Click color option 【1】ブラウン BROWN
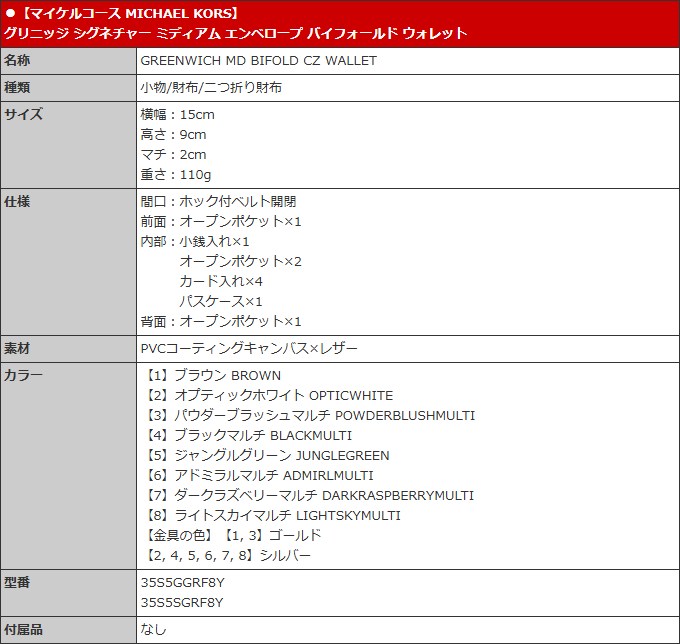Screen dimensions: 680x644 [x=213, y=375]
